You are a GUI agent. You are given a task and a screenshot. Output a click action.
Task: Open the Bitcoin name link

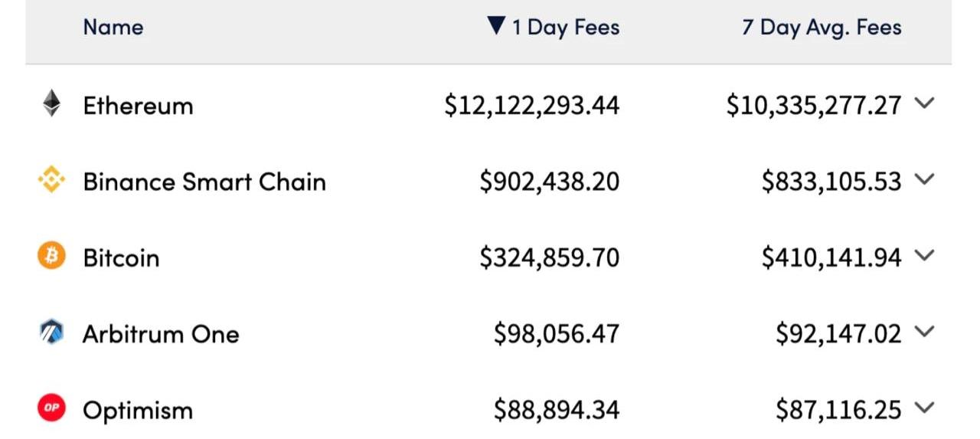pos(121,257)
